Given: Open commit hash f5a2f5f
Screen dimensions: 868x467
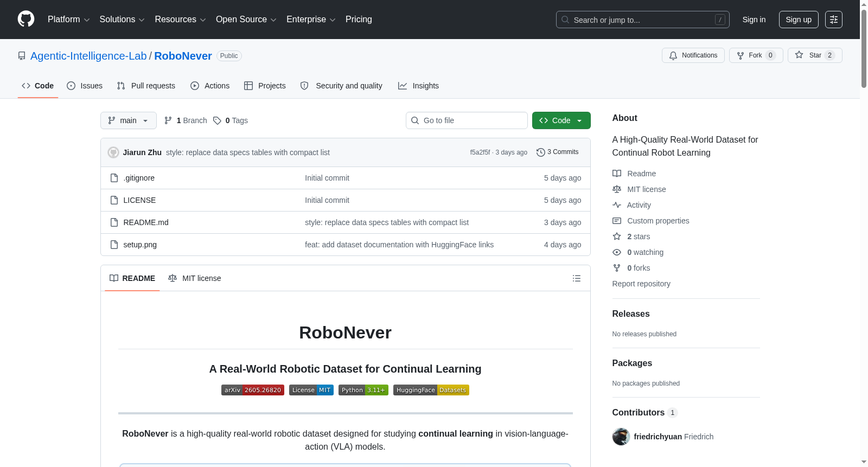Looking at the screenshot, I should [480, 152].
